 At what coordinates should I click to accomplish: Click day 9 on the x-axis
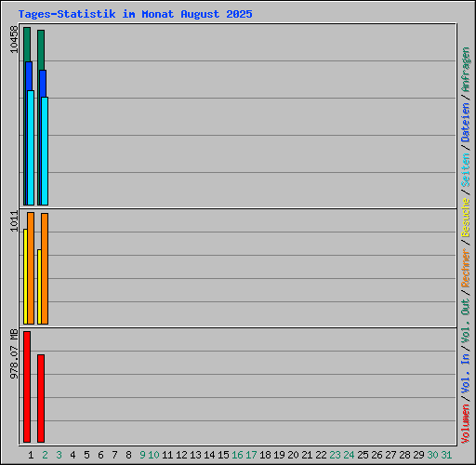click(142, 455)
